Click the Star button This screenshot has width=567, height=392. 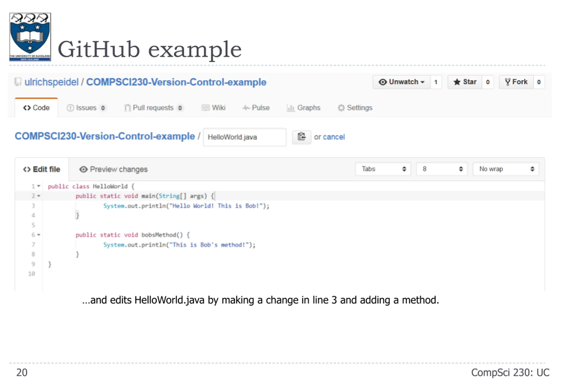(x=465, y=82)
